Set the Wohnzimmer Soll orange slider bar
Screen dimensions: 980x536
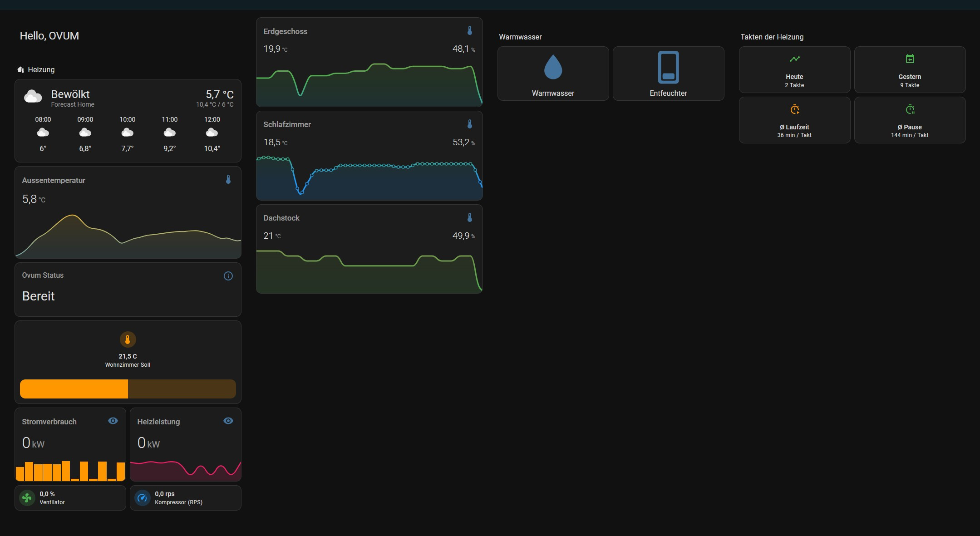click(128, 389)
